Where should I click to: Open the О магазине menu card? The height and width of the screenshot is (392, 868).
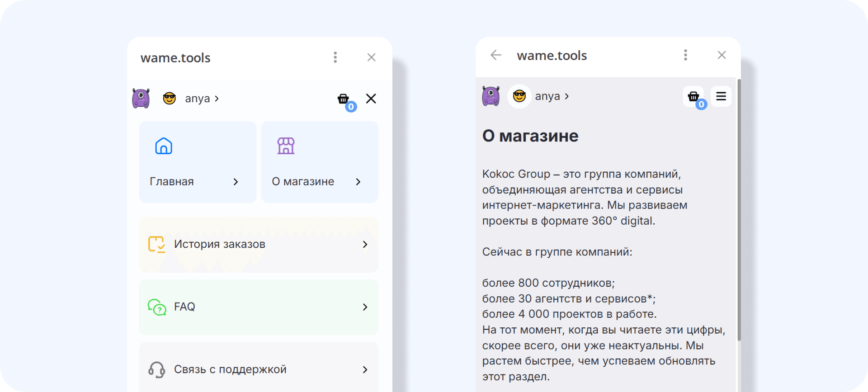tap(320, 162)
